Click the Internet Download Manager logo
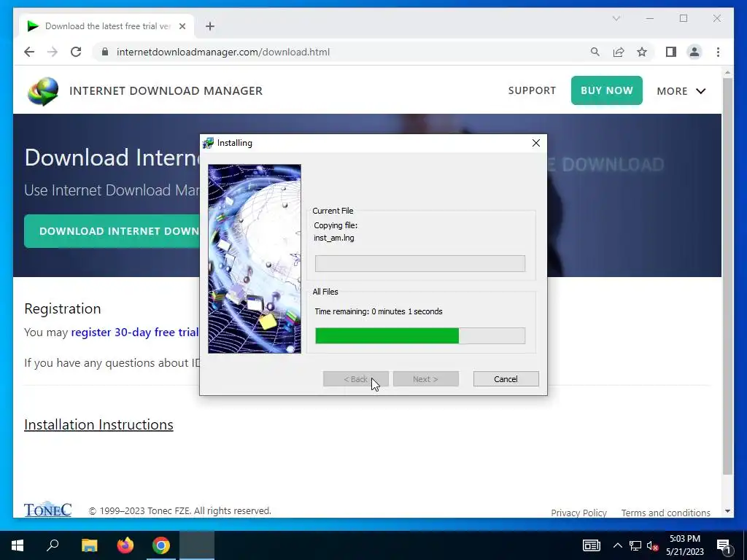Screen dimensions: 747x560 click(43, 90)
